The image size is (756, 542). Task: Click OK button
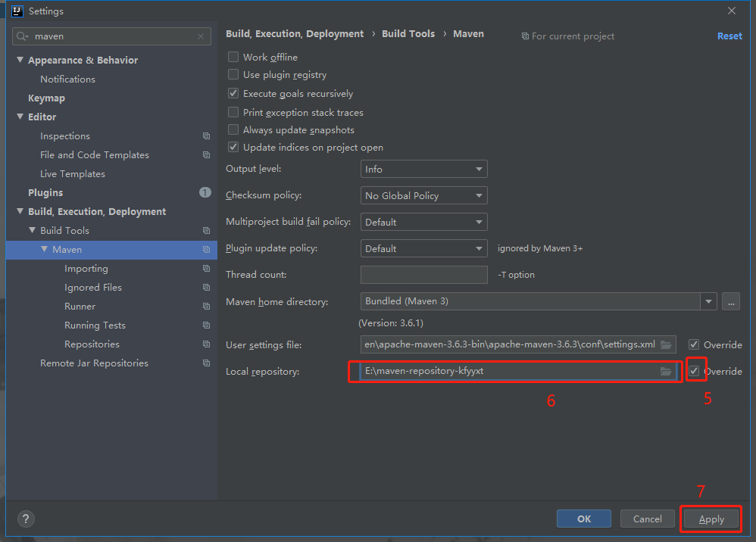[x=584, y=519]
